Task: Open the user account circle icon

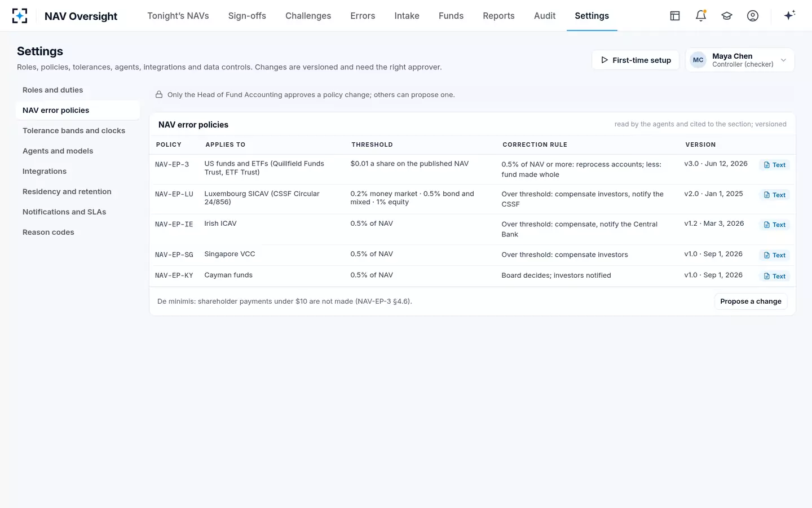Action: tap(753, 16)
